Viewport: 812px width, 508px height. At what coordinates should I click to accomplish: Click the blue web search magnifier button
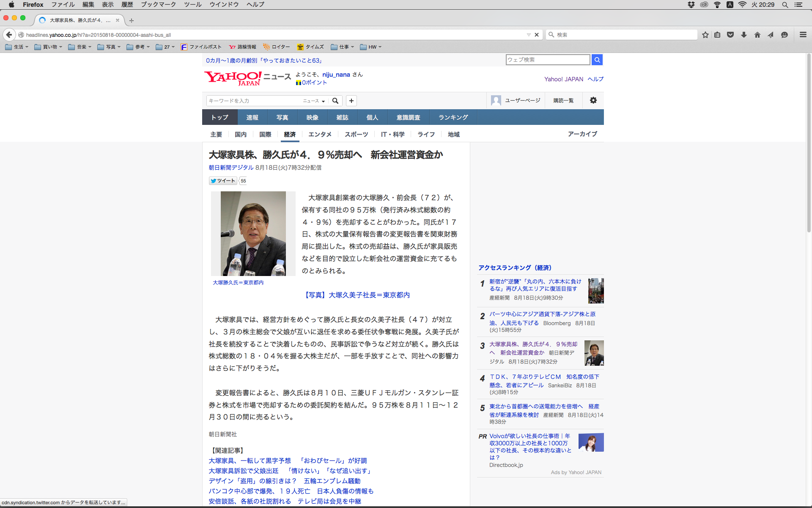point(597,60)
